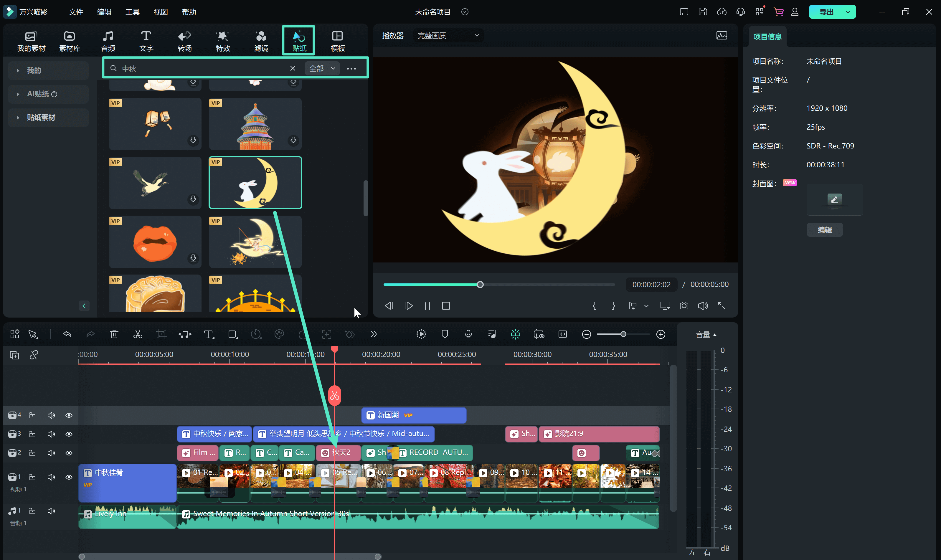941x560 pixels.
Task: Open the Transitions (转场) panel
Action: click(184, 41)
